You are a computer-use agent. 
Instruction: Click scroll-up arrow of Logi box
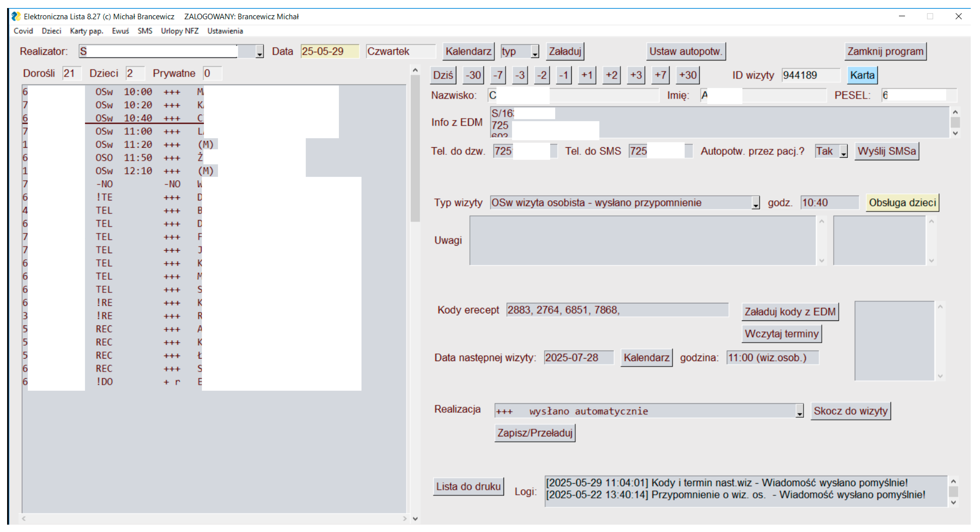coord(953,482)
